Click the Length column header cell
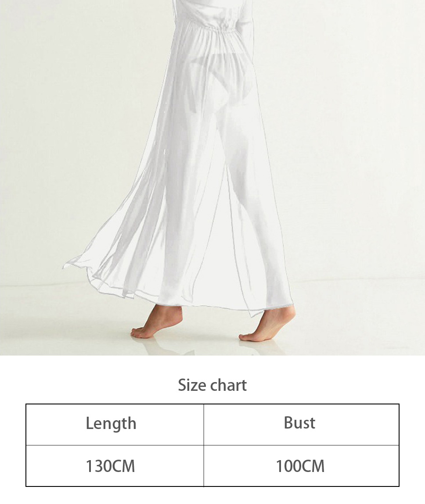 [x=115, y=425]
